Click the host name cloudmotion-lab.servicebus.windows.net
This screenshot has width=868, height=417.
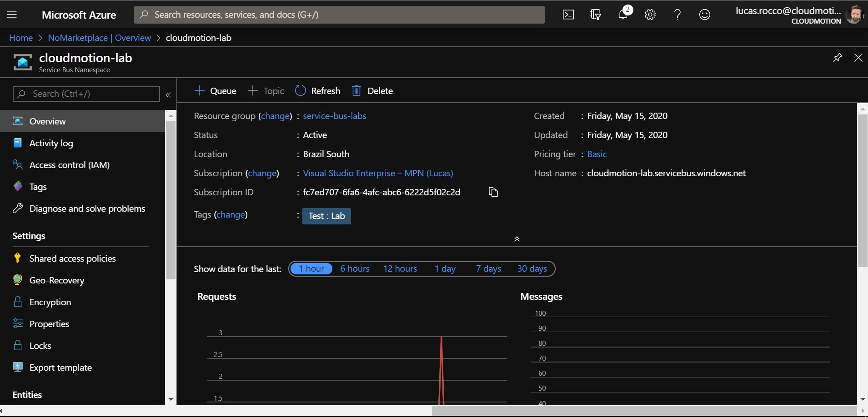point(667,173)
